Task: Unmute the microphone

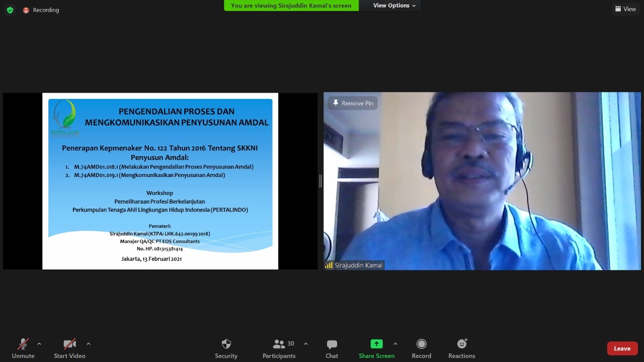Action: [x=23, y=344]
